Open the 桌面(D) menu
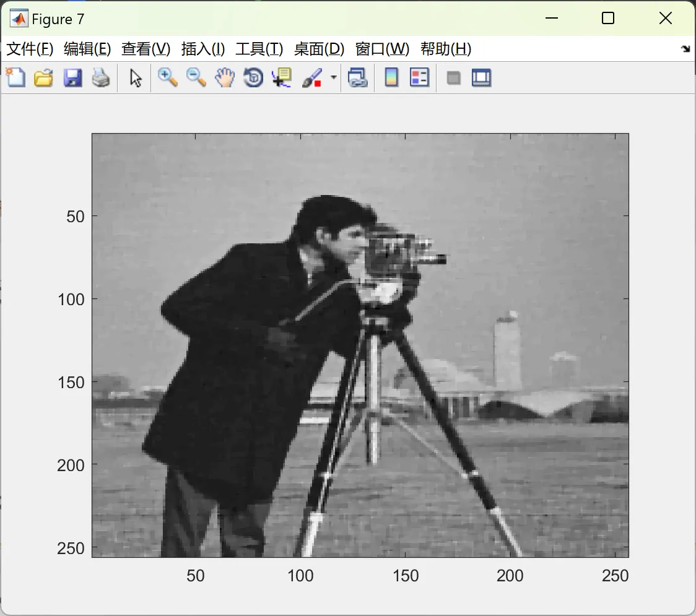696x616 pixels. (319, 49)
